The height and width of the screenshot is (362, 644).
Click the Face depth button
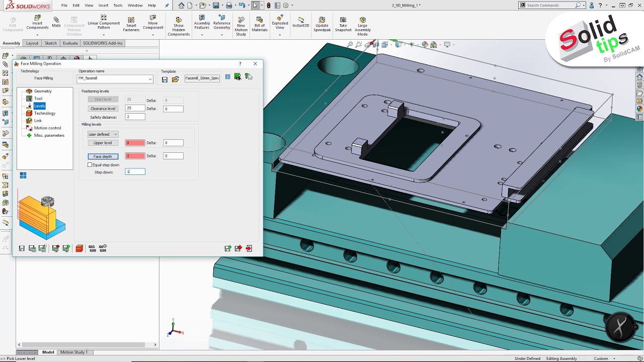coord(103,156)
